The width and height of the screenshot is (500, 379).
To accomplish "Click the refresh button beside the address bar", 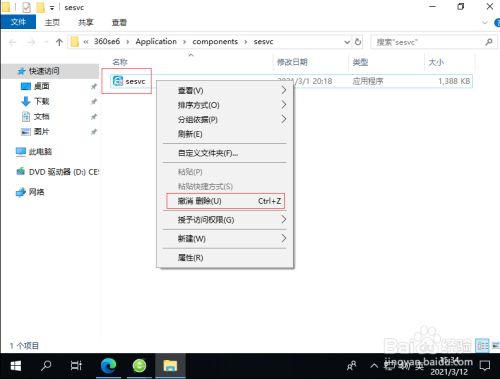I will pyautogui.click(x=358, y=42).
